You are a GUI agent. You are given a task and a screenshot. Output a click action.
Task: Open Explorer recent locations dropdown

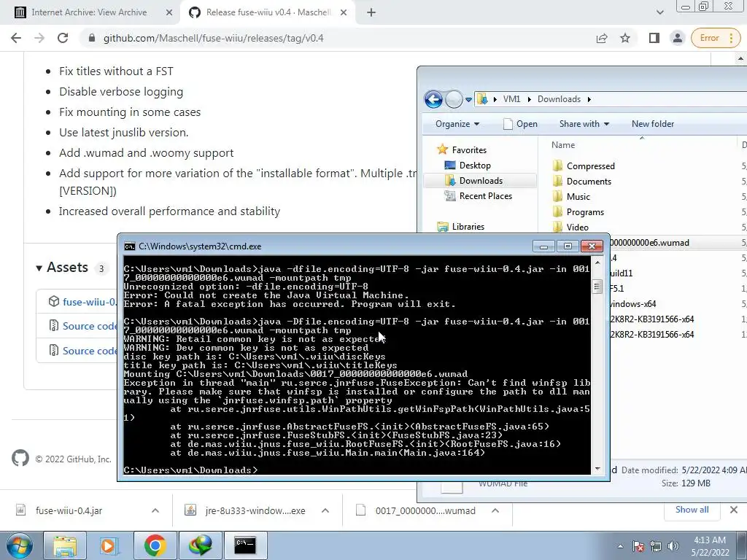469,99
